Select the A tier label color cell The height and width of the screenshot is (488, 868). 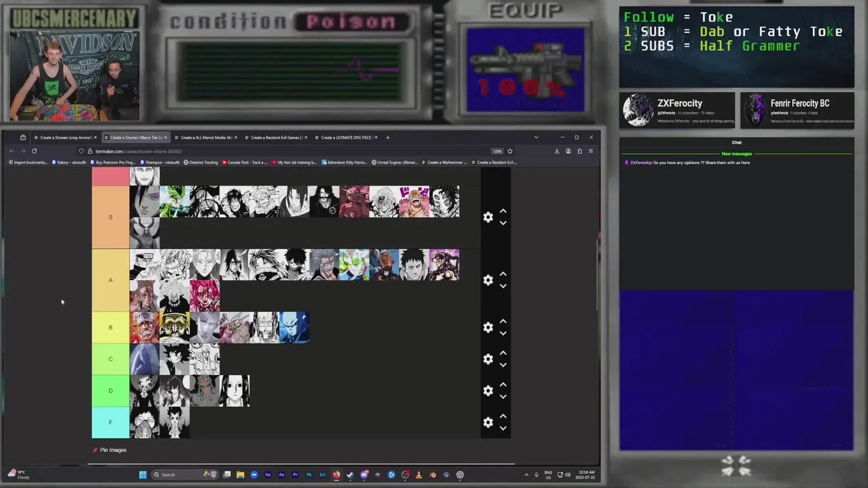point(111,280)
